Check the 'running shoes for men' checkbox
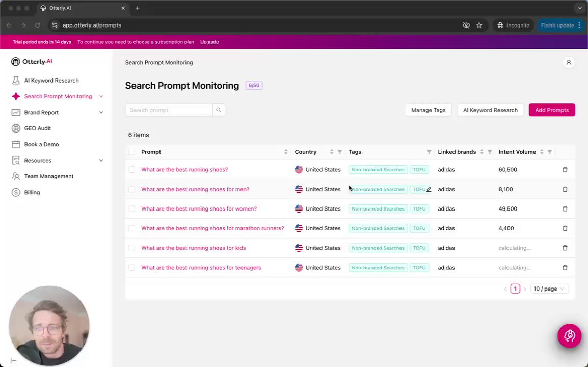The image size is (588, 367). (x=131, y=189)
